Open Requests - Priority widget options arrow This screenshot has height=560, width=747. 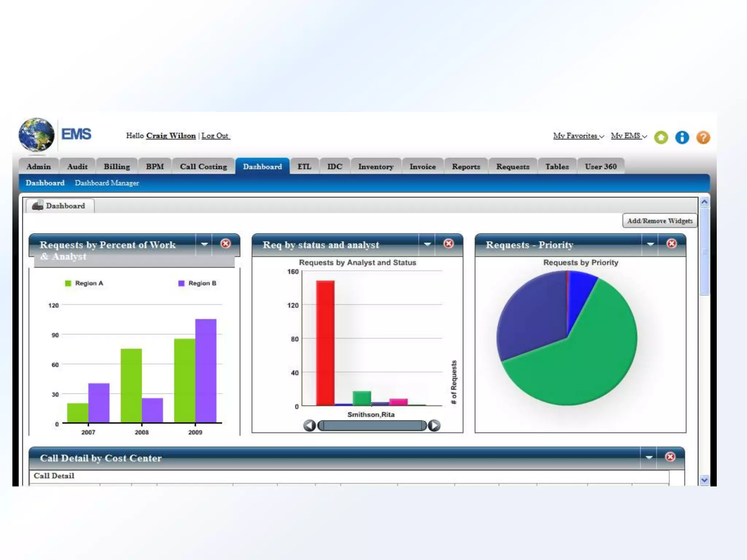click(650, 244)
